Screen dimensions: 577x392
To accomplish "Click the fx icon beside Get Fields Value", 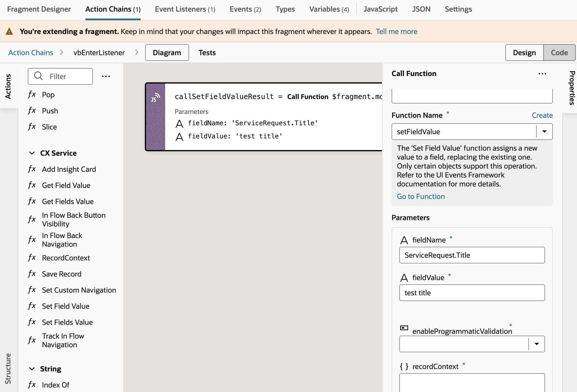I will 32,201.
